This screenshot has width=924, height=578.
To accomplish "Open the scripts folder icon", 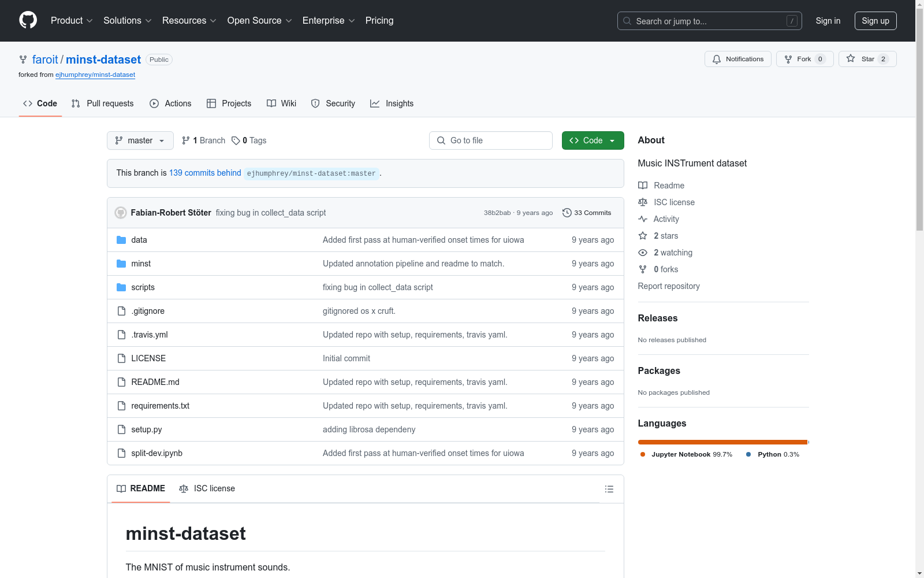I will click(x=121, y=287).
